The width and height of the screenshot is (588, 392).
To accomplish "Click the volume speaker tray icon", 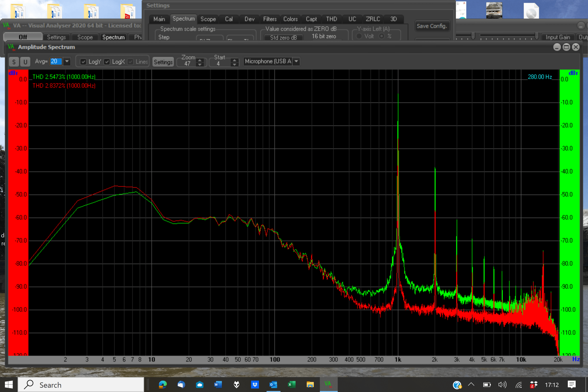I will point(502,385).
